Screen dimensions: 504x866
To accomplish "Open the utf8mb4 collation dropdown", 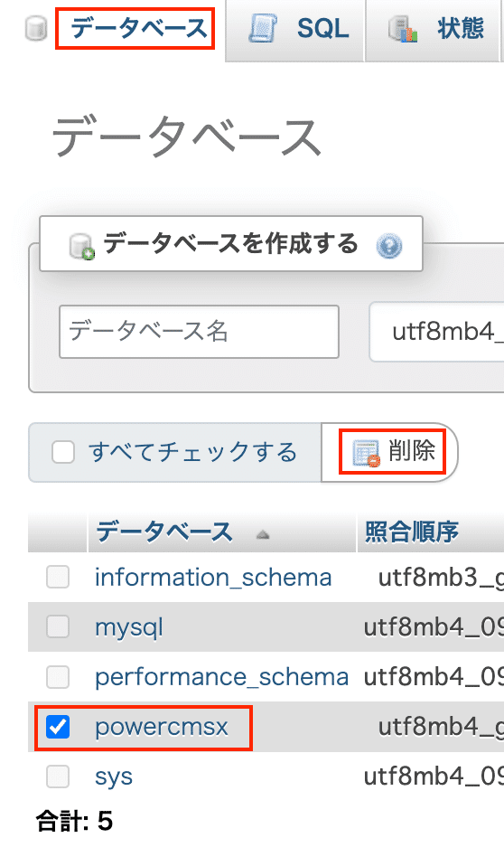I will (x=436, y=332).
